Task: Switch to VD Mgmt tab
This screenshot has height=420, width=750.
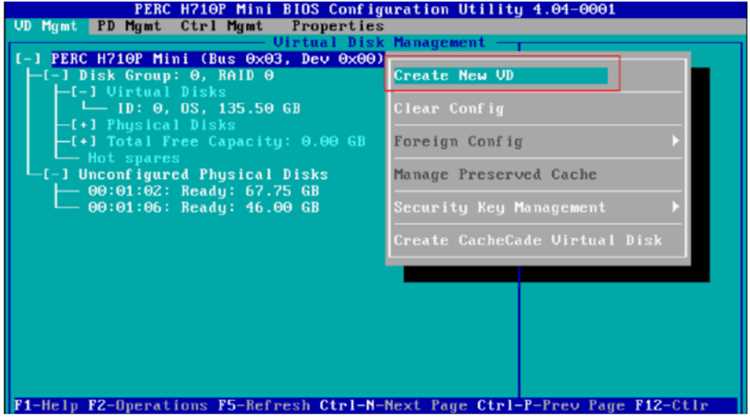Action: 46,26
